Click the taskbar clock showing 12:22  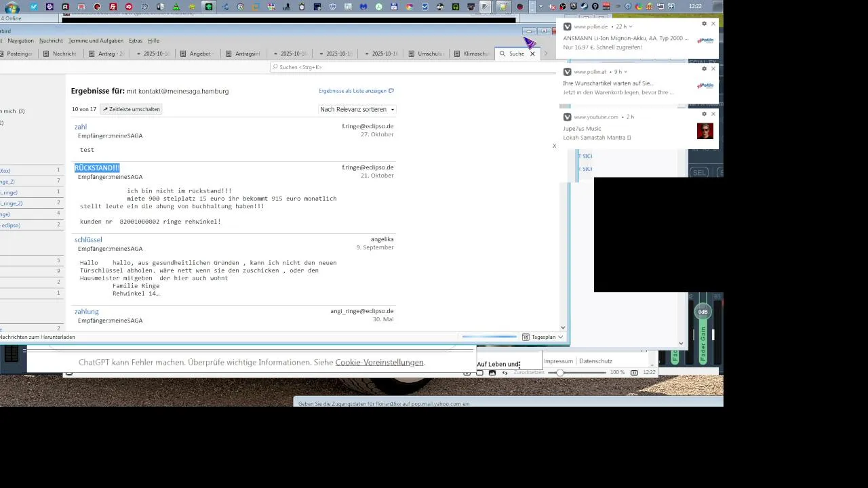tap(695, 7)
